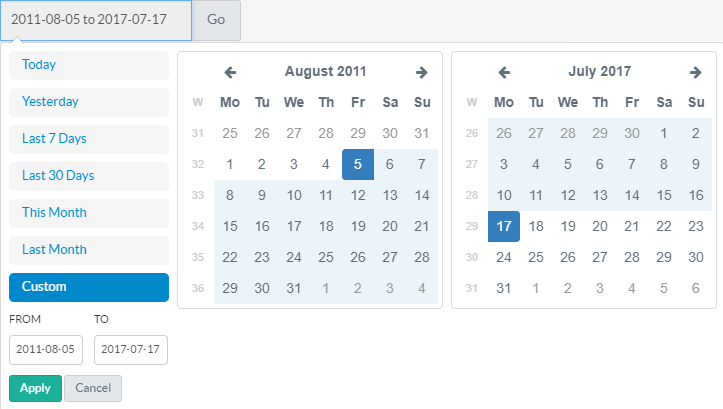Cancel the date range selection
Image resolution: width=723 pixels, height=409 pixels.
93,388
